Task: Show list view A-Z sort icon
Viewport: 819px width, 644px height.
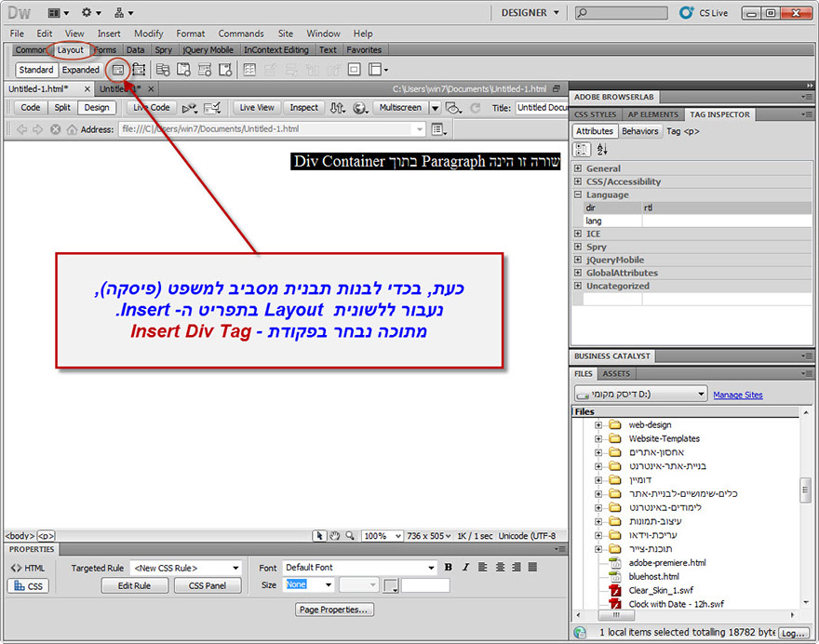Action: tap(602, 150)
